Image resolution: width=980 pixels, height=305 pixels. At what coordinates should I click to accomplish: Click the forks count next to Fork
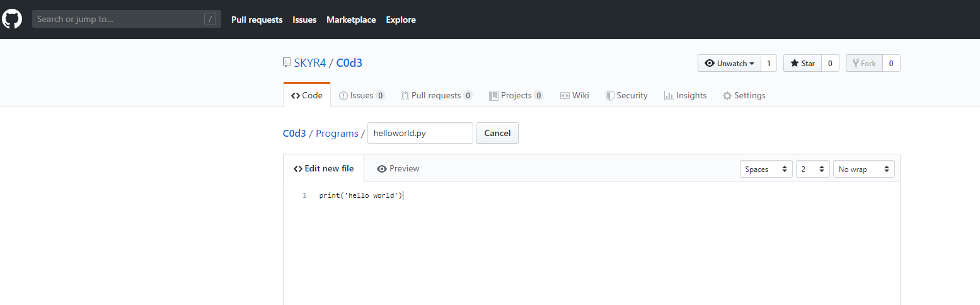tap(891, 63)
